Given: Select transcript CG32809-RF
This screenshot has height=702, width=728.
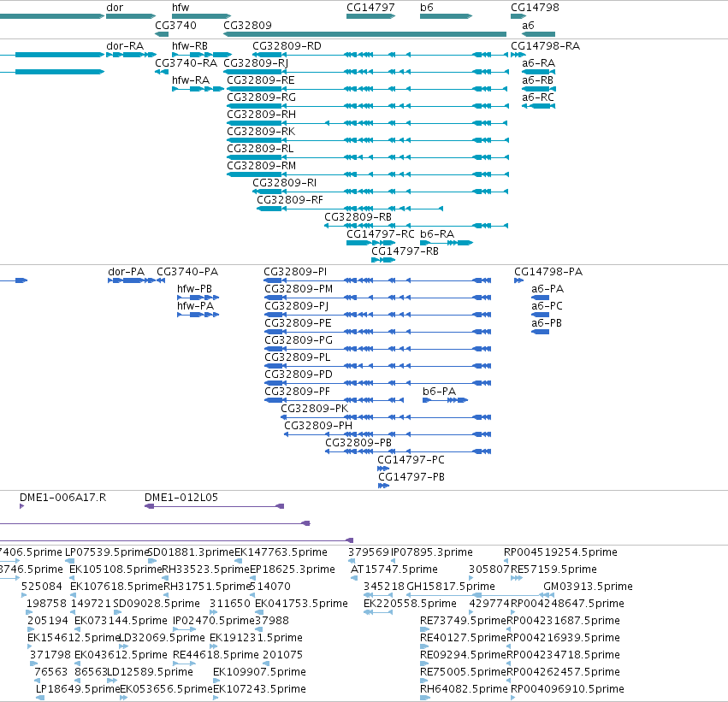Looking at the screenshot, I should tap(290, 200).
